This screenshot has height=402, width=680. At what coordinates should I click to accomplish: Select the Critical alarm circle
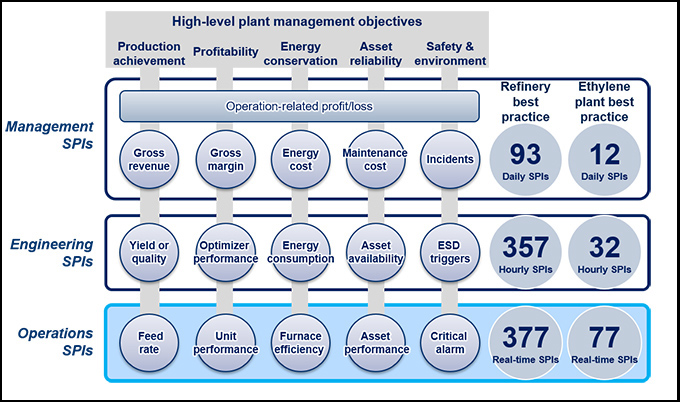pos(451,343)
